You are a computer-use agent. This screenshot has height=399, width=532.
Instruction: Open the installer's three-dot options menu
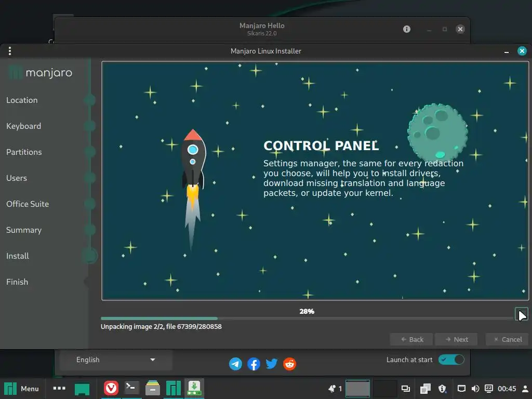[10, 51]
